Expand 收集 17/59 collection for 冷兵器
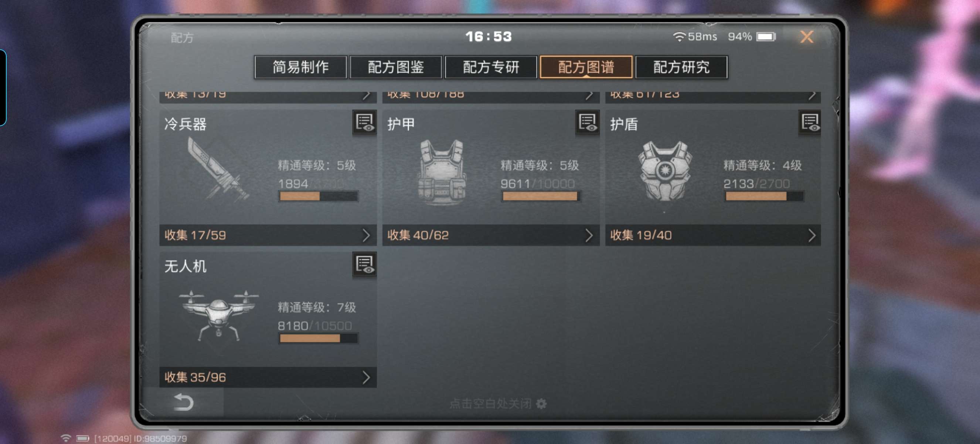Viewport: 980px width, 444px height. coord(268,235)
